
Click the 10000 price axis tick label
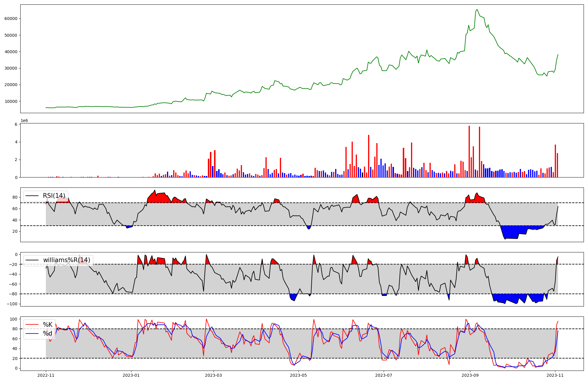[11, 101]
